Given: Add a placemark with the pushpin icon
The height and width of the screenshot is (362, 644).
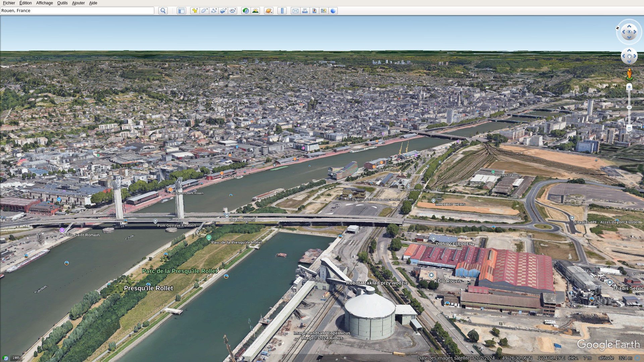Looking at the screenshot, I should (195, 11).
